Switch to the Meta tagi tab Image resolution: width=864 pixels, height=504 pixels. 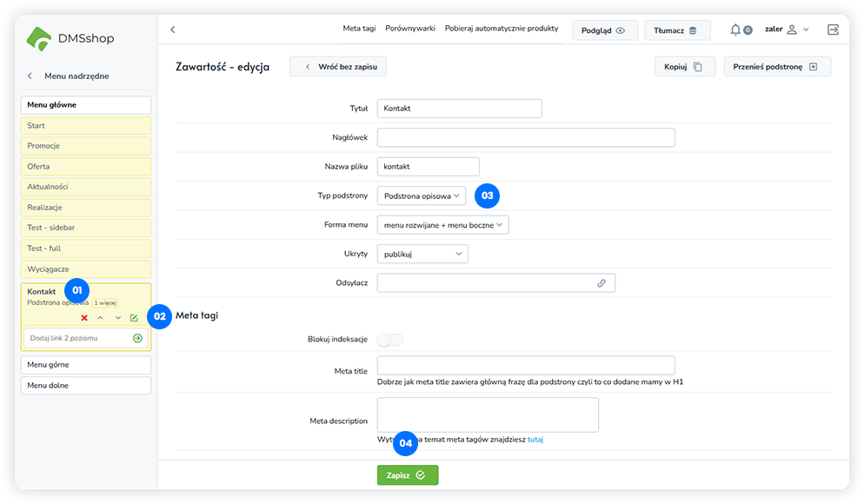(359, 29)
